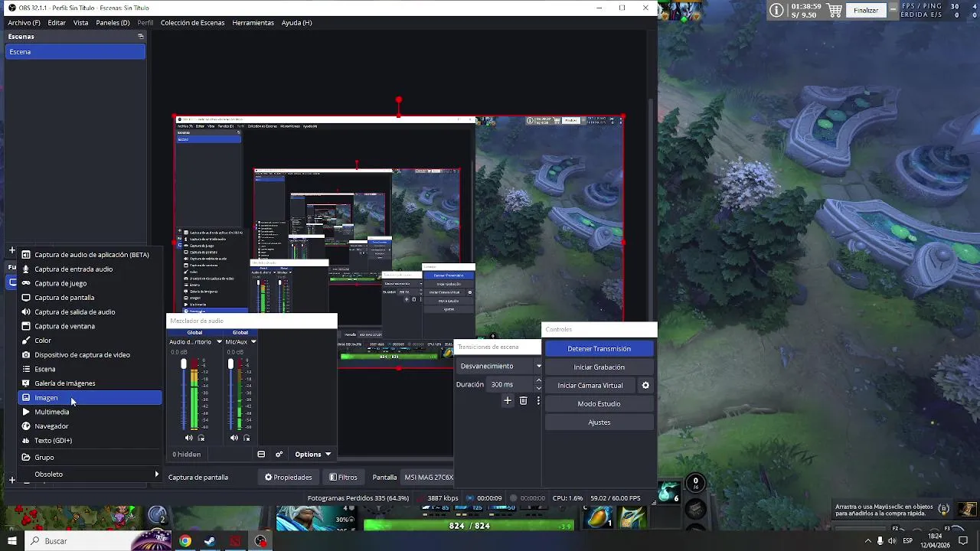Screen dimensions: 980x551
Task: Add a Navegador browser source
Action: pyautogui.click(x=90, y=426)
